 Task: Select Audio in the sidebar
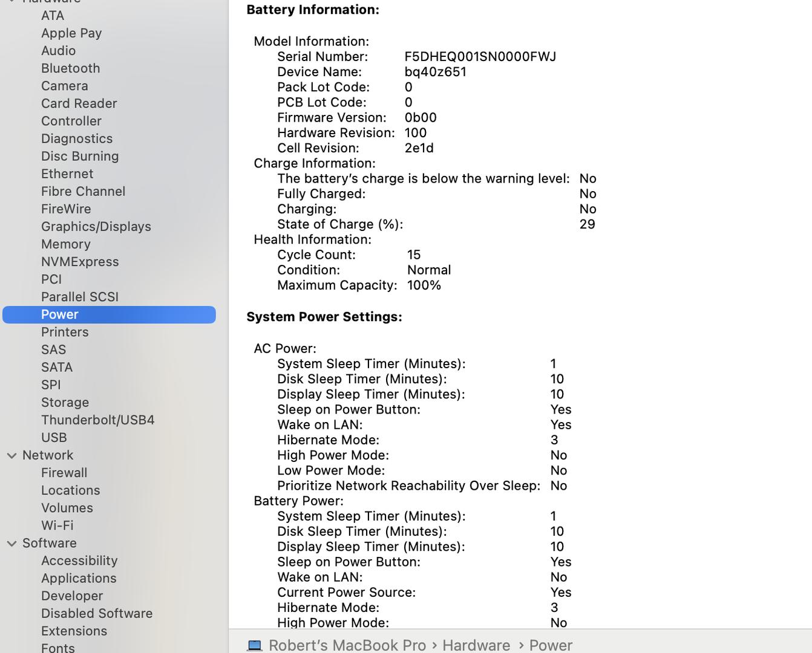click(x=59, y=51)
